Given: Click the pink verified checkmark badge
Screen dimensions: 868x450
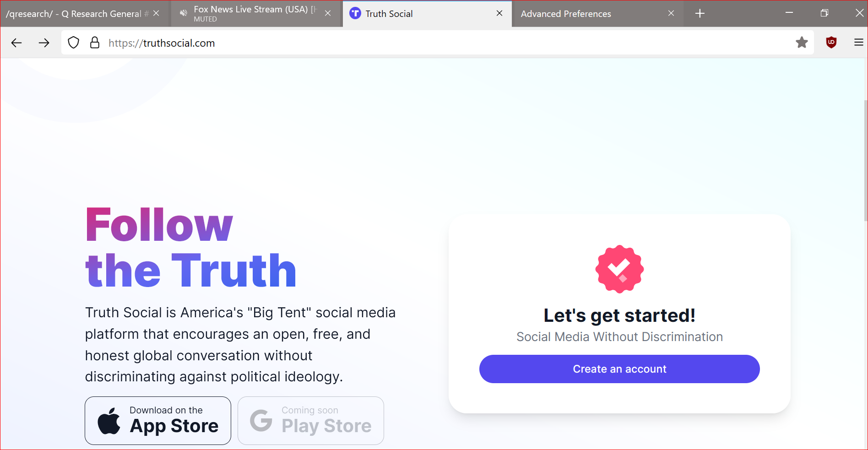Looking at the screenshot, I should point(619,269).
